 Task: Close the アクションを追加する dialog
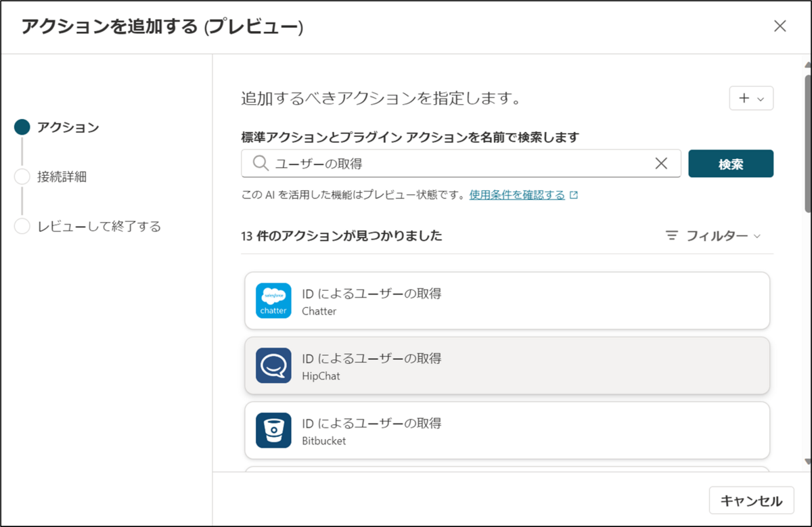[780, 26]
